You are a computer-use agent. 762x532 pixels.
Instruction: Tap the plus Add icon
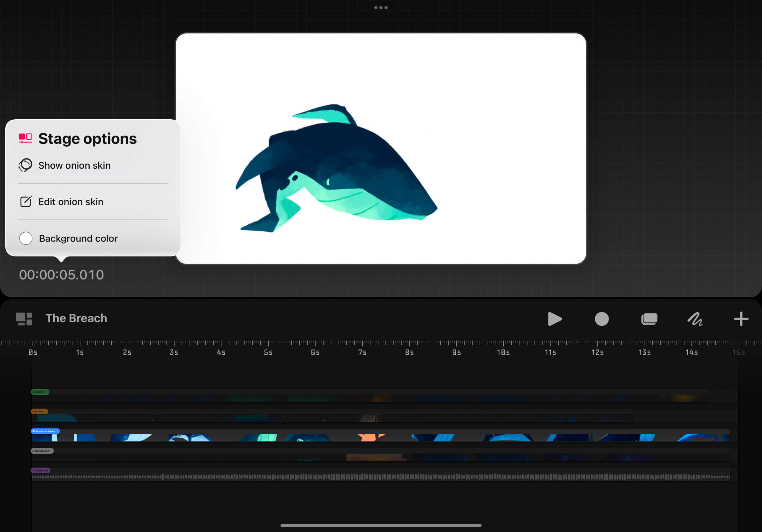pos(741,319)
